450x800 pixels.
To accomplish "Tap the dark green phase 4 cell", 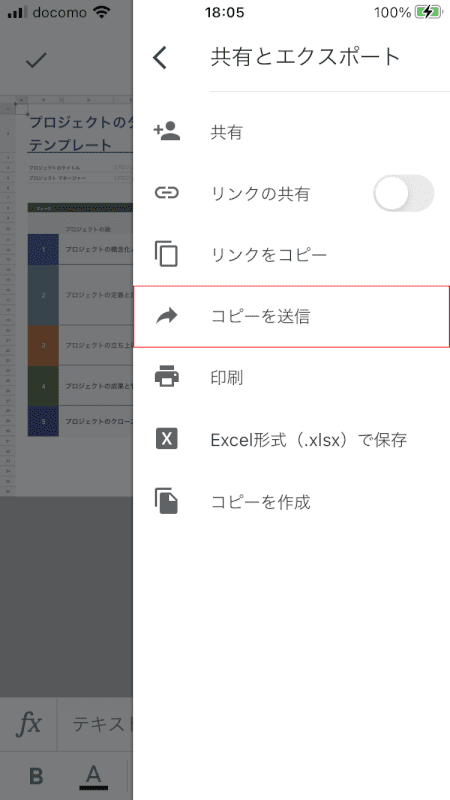I will point(43,386).
